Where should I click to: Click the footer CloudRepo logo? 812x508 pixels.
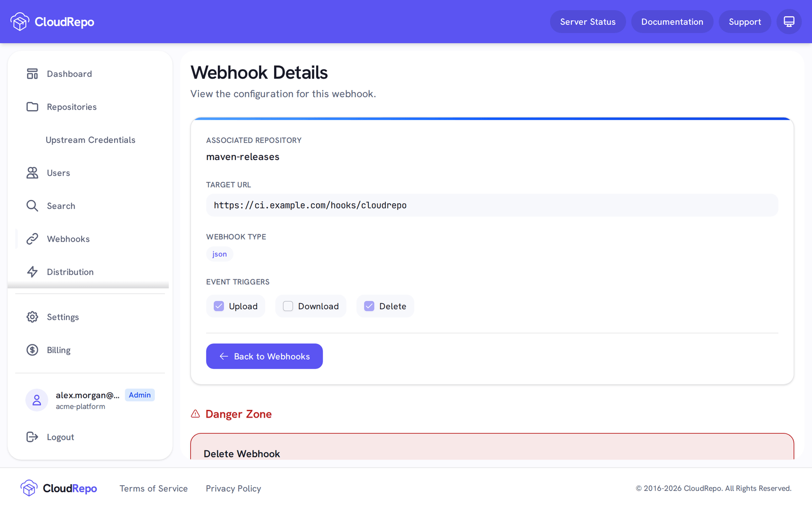(59, 488)
